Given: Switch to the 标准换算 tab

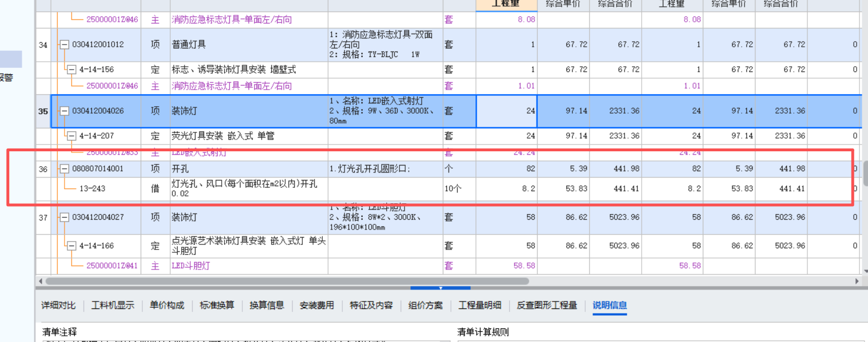Looking at the screenshot, I should point(217,305).
